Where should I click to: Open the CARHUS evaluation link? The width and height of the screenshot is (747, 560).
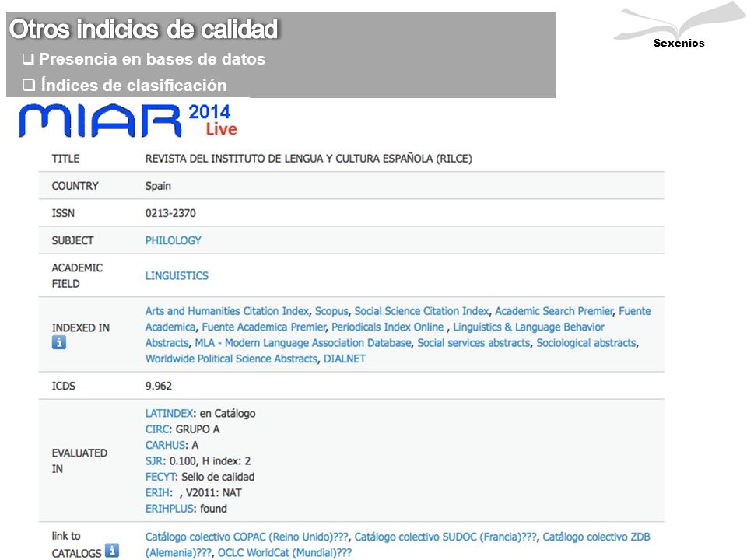[x=165, y=445]
